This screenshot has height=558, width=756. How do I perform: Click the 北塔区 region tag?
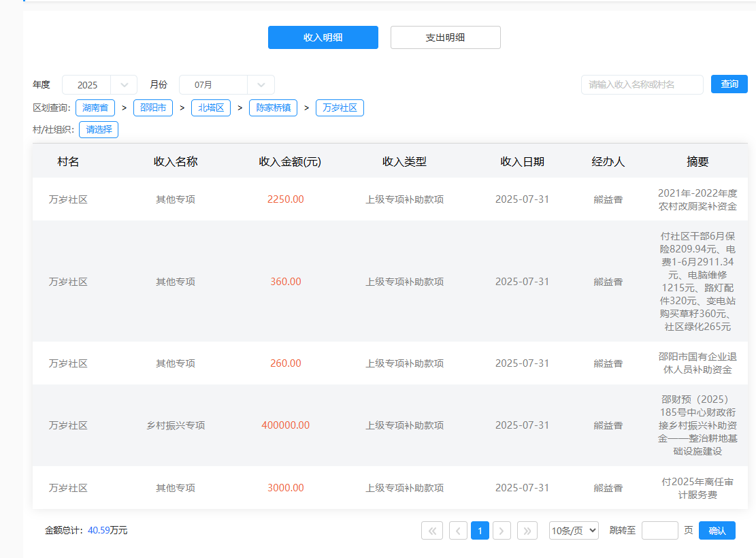(x=211, y=108)
